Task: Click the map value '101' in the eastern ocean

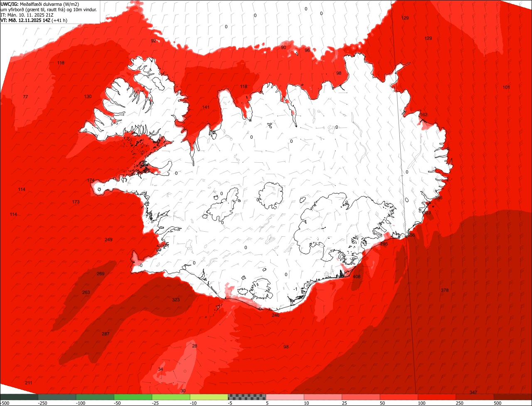Action: click(x=506, y=87)
